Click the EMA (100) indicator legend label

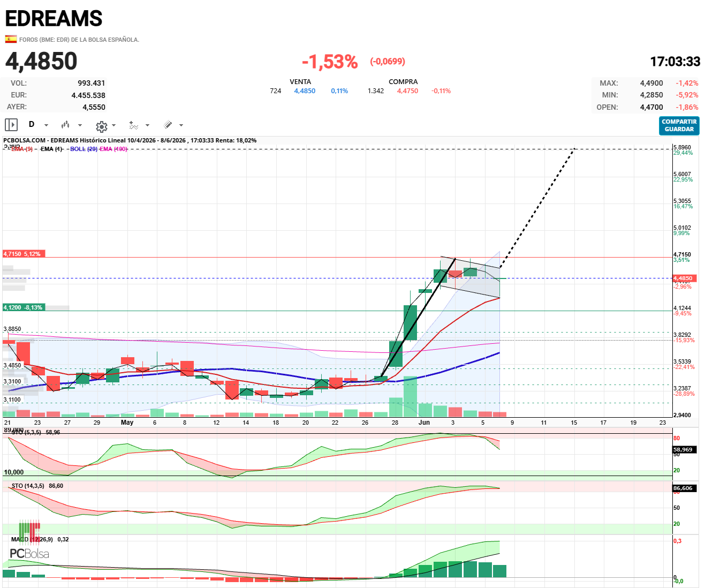113,149
